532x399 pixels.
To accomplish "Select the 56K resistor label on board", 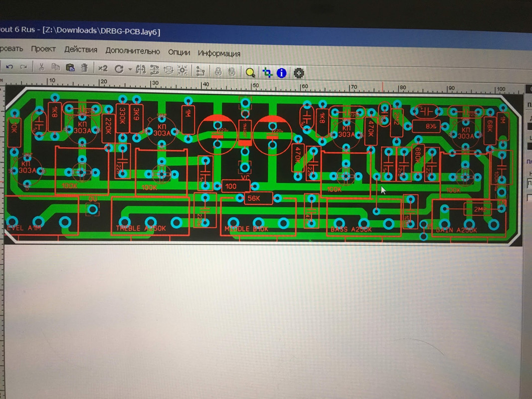I will click(254, 199).
